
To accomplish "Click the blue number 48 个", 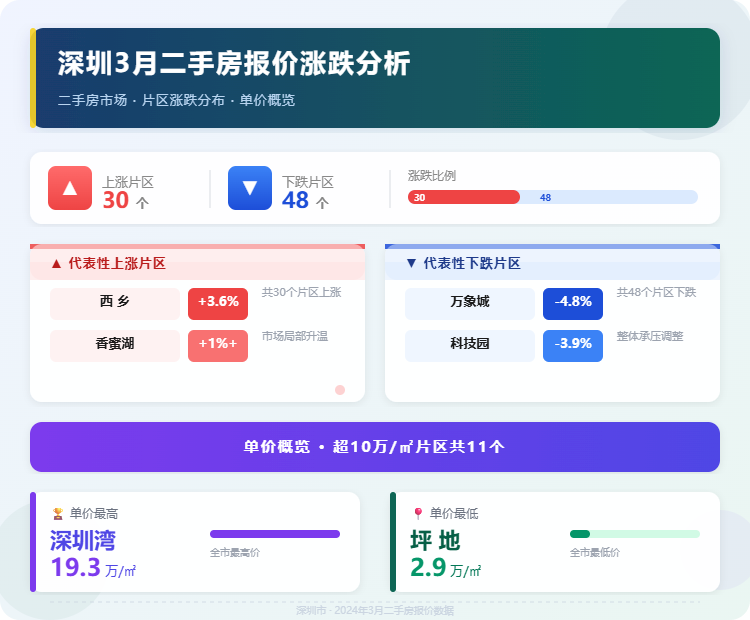I will pos(306,200).
